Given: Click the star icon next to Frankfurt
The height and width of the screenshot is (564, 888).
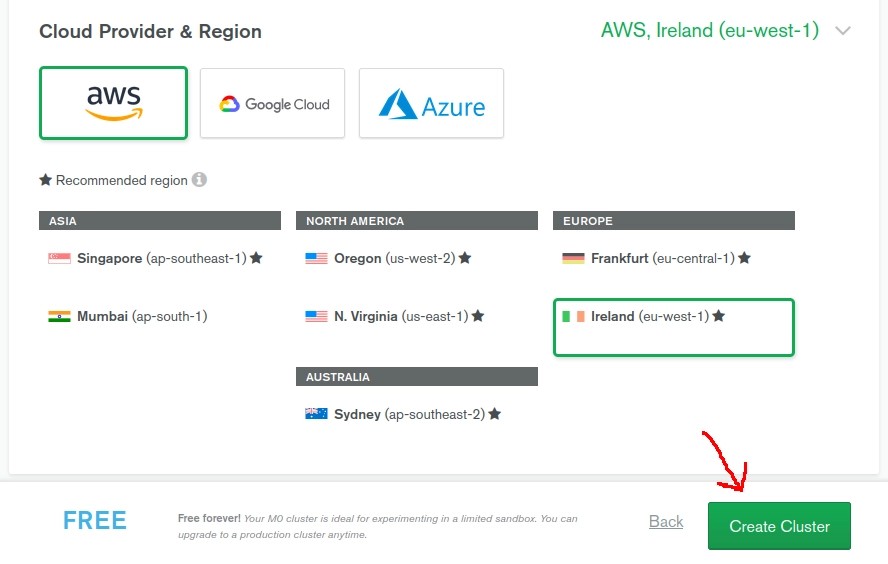Looking at the screenshot, I should point(745,258).
